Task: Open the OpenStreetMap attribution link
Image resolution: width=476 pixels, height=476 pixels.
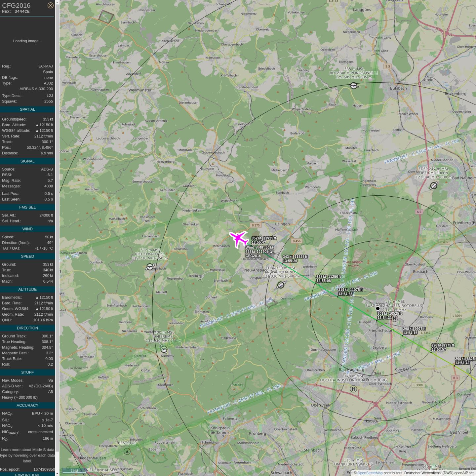Action: point(370,473)
